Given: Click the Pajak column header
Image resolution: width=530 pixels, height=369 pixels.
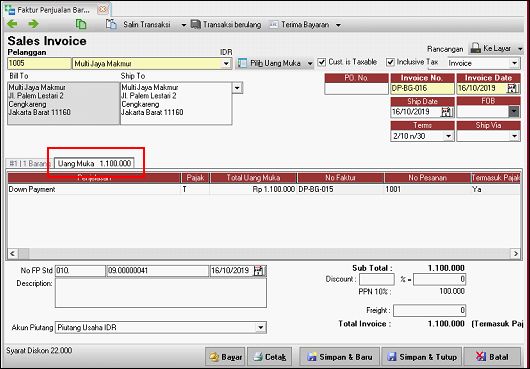Looking at the screenshot, I should [195, 178].
